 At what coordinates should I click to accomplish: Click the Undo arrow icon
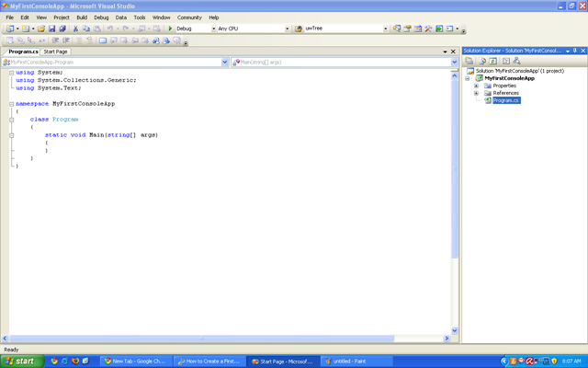pyautogui.click(x=110, y=29)
